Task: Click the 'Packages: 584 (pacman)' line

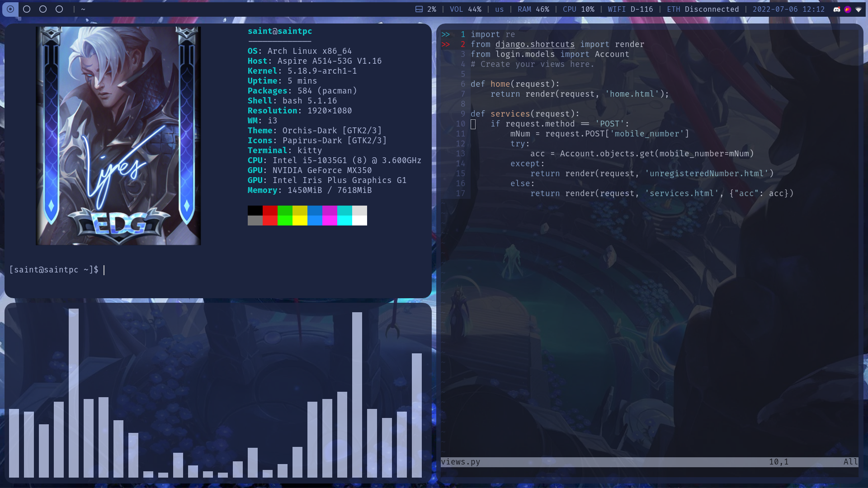Action: click(x=302, y=91)
